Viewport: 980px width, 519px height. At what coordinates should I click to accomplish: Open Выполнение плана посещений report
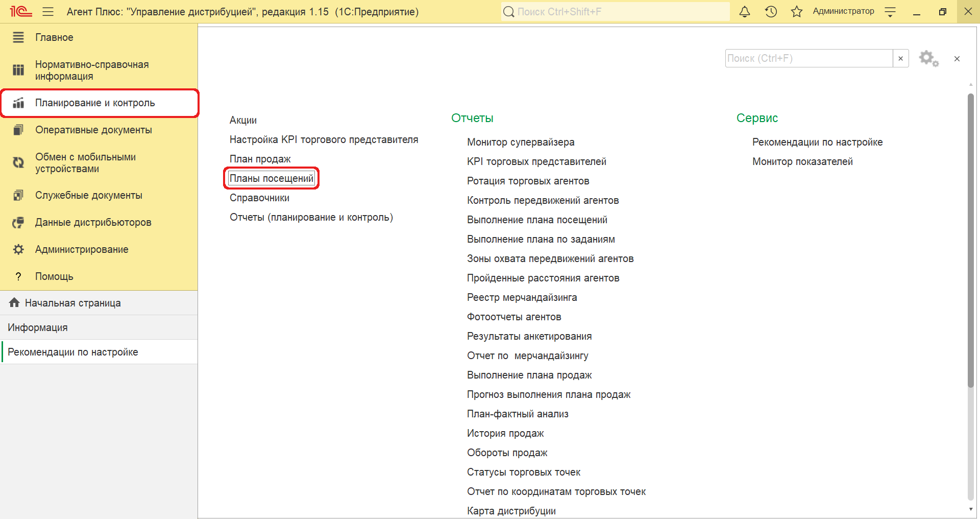537,220
